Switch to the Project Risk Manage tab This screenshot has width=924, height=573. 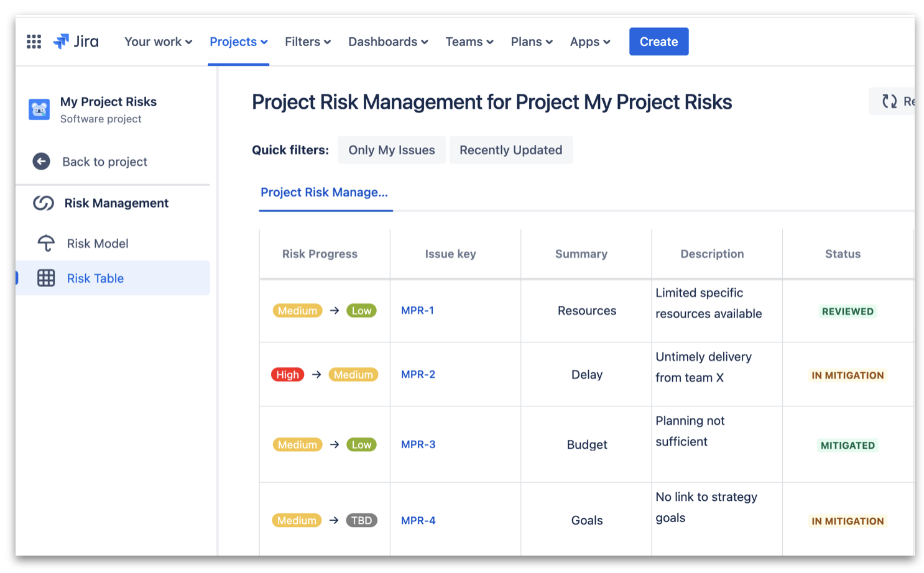(x=325, y=193)
